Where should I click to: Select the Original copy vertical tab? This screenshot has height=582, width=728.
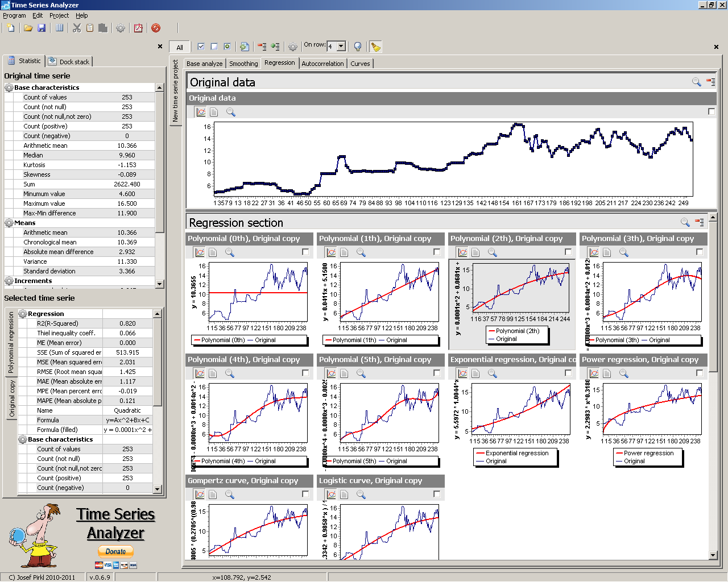(x=12, y=398)
